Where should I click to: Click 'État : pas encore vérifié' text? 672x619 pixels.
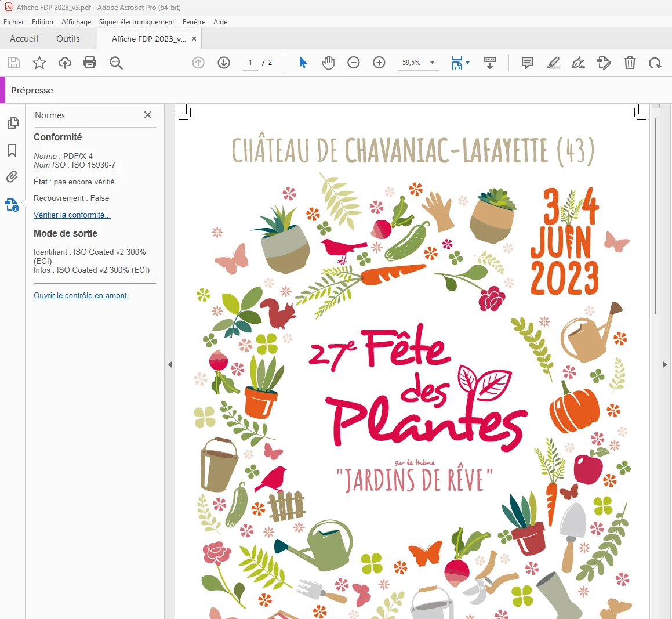click(x=74, y=182)
